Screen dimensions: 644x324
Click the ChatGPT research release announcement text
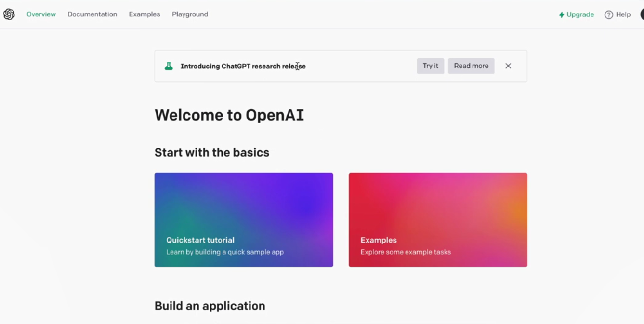click(243, 66)
